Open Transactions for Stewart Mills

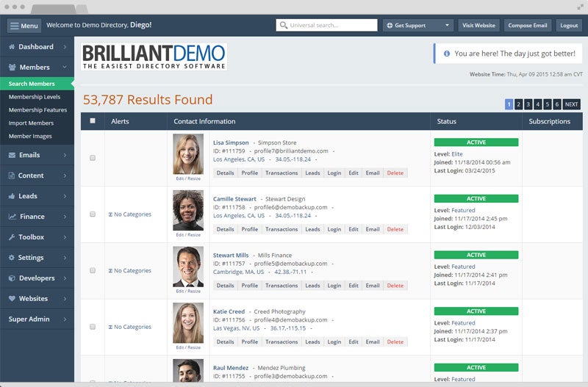point(282,286)
